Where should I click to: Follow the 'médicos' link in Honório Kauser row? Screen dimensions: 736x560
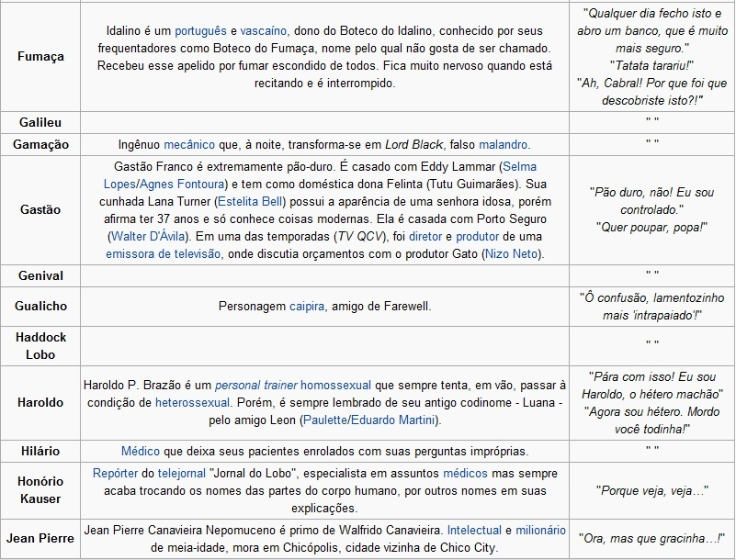465,473
